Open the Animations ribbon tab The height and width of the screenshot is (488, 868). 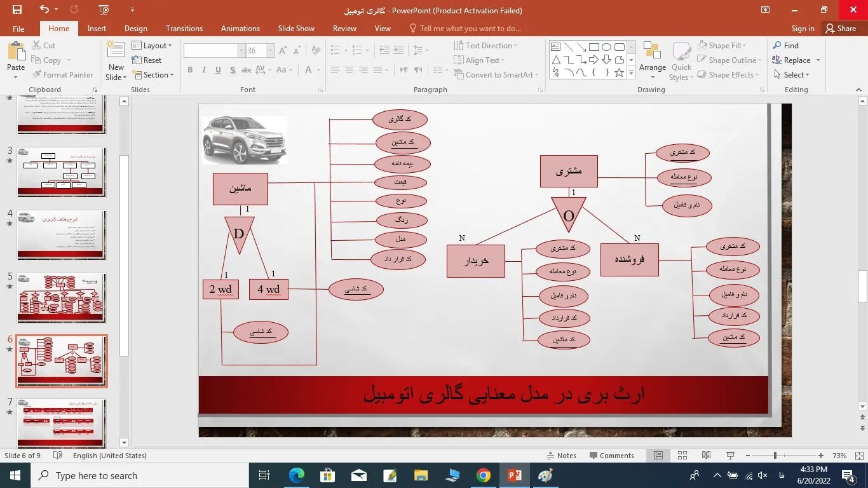240,29
